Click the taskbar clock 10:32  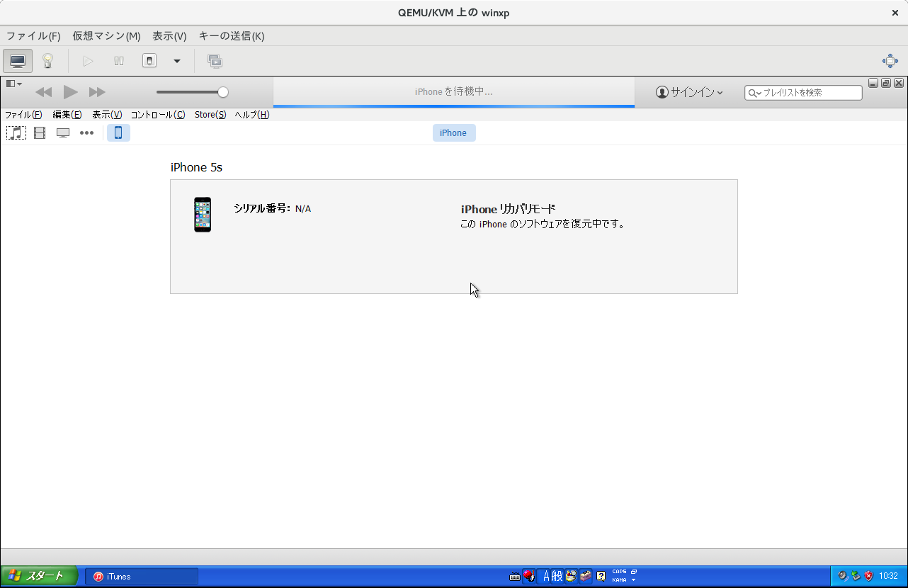point(888,577)
